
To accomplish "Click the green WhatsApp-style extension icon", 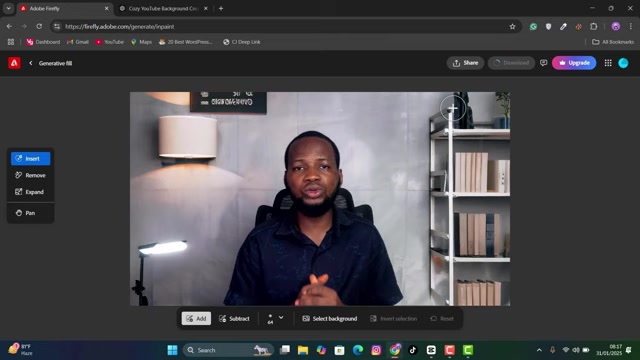I will tap(533, 27).
